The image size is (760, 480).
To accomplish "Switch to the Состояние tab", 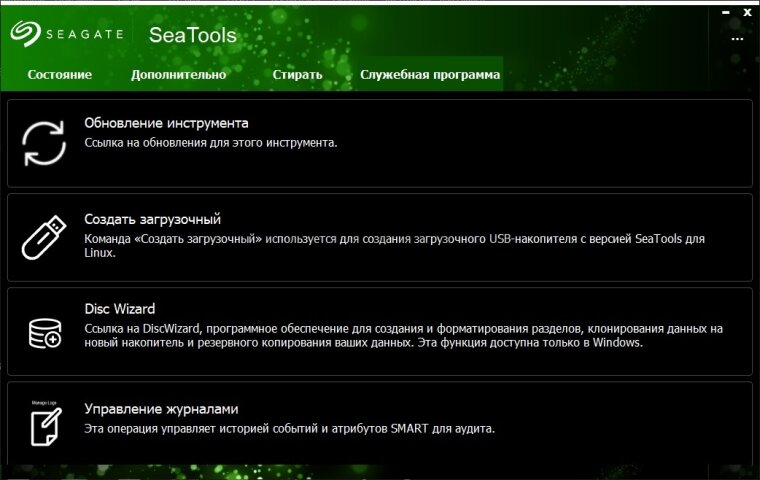I will [60, 75].
